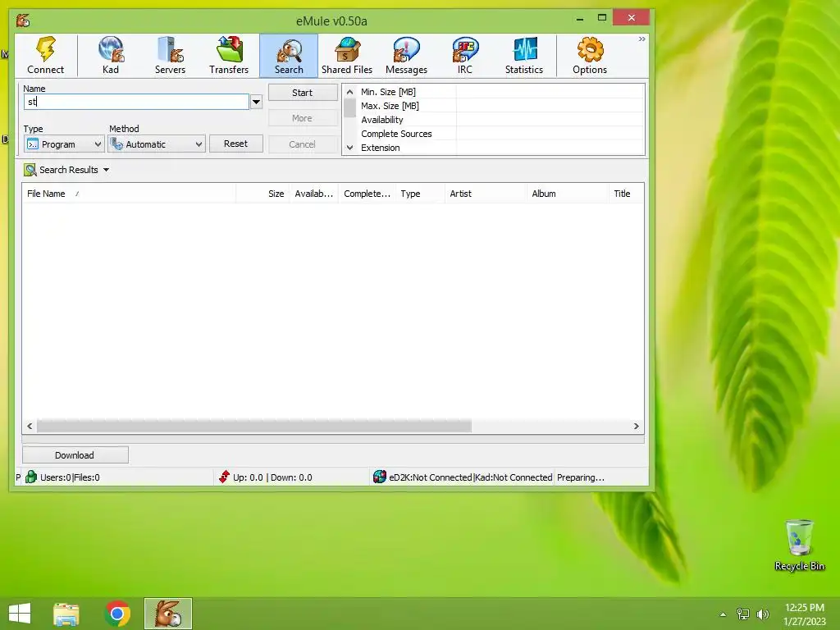
Task: Sort results by Title column
Action: (626, 194)
